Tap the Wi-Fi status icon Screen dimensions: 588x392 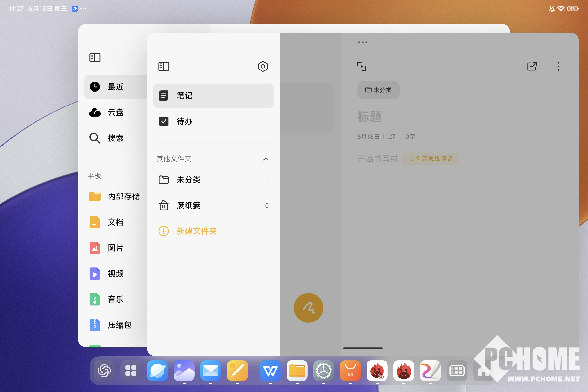(x=561, y=9)
